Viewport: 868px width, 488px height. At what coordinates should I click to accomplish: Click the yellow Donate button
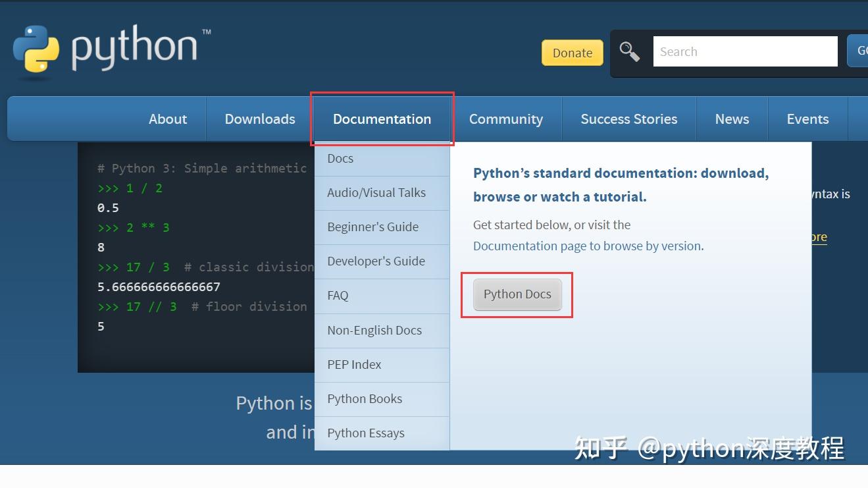click(572, 52)
